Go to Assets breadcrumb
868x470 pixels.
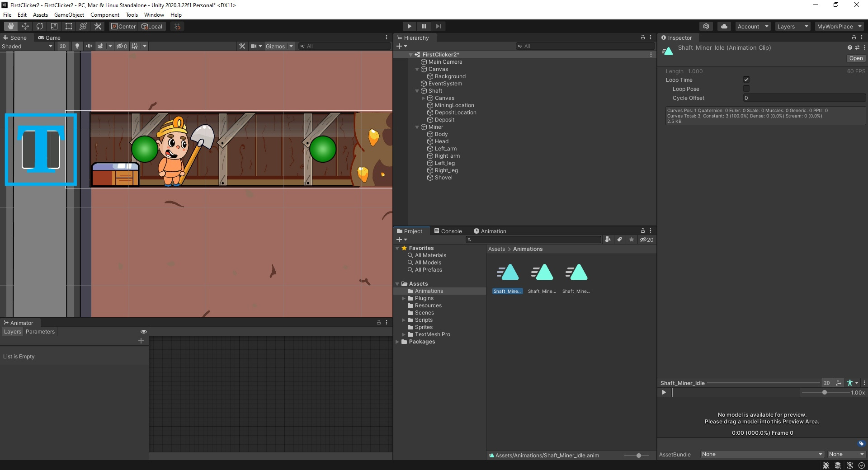(x=496, y=249)
